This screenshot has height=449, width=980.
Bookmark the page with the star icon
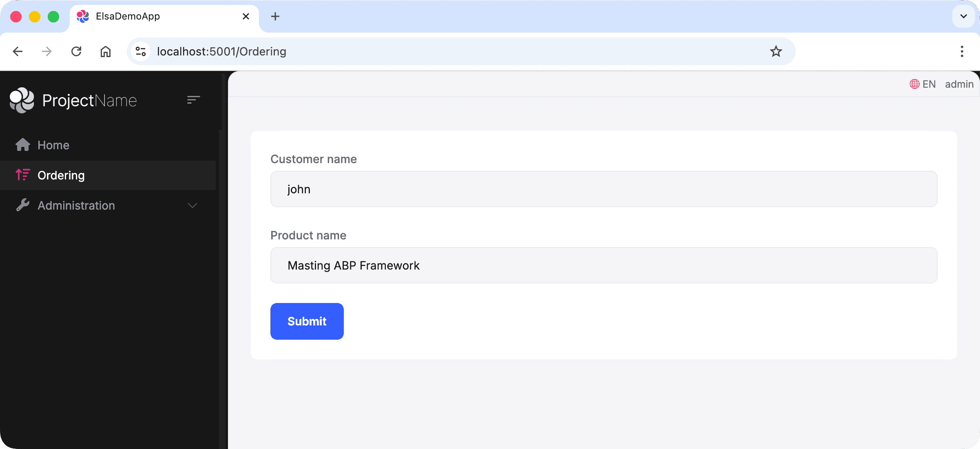click(x=775, y=51)
